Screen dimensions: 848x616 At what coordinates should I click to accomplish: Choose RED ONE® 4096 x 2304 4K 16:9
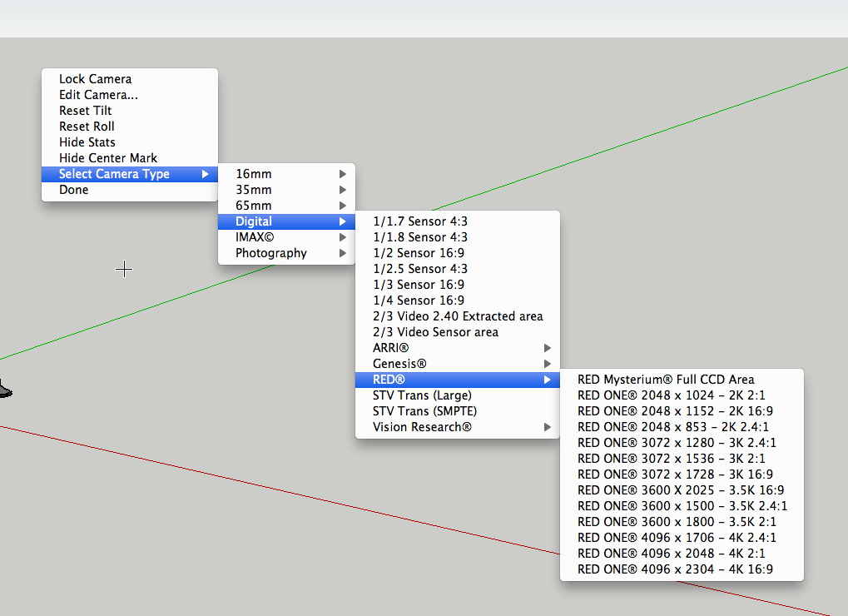[675, 569]
